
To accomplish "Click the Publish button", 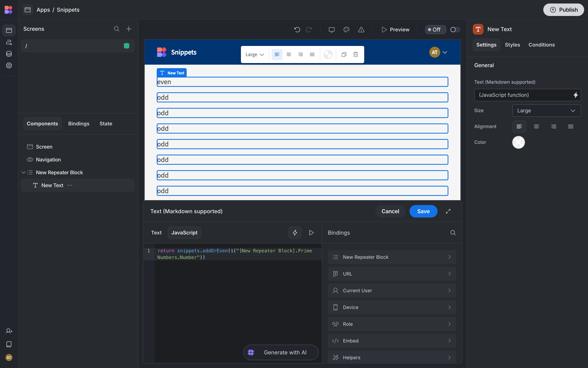I will tap(563, 10).
